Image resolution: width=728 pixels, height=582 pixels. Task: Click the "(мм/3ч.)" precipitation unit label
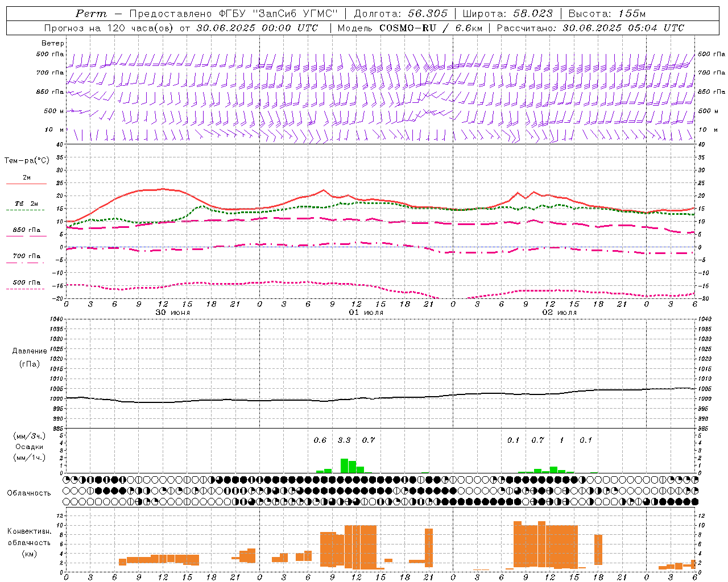coord(30,436)
